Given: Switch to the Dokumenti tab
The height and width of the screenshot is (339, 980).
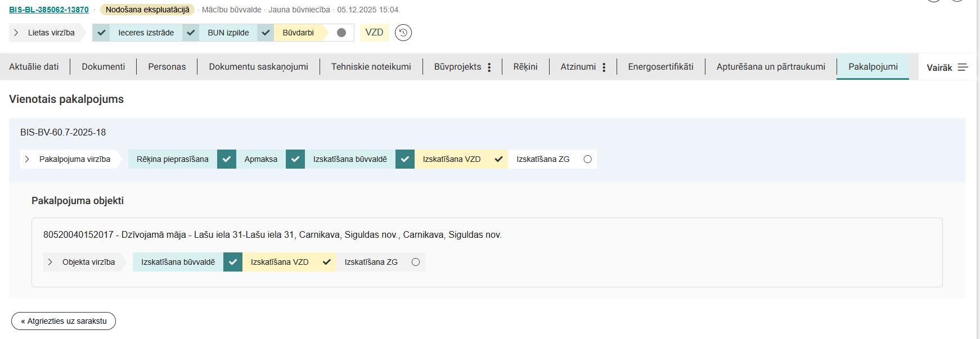Looking at the screenshot, I should (x=103, y=67).
